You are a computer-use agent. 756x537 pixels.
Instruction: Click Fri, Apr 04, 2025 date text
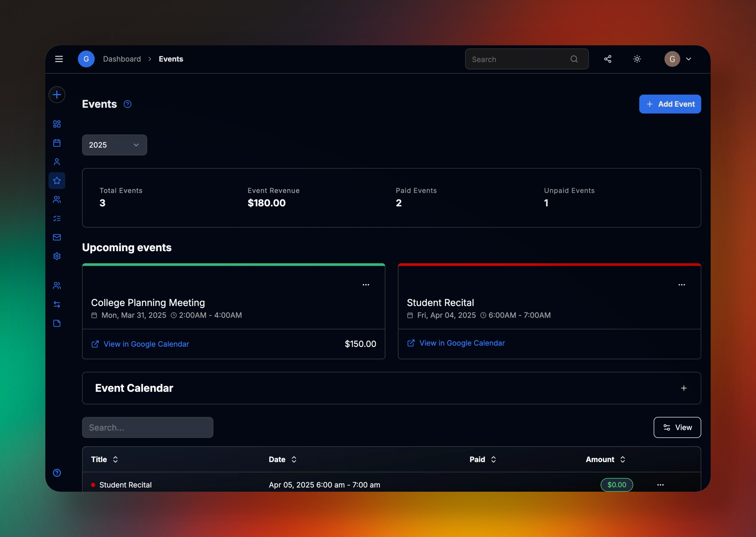coord(446,315)
